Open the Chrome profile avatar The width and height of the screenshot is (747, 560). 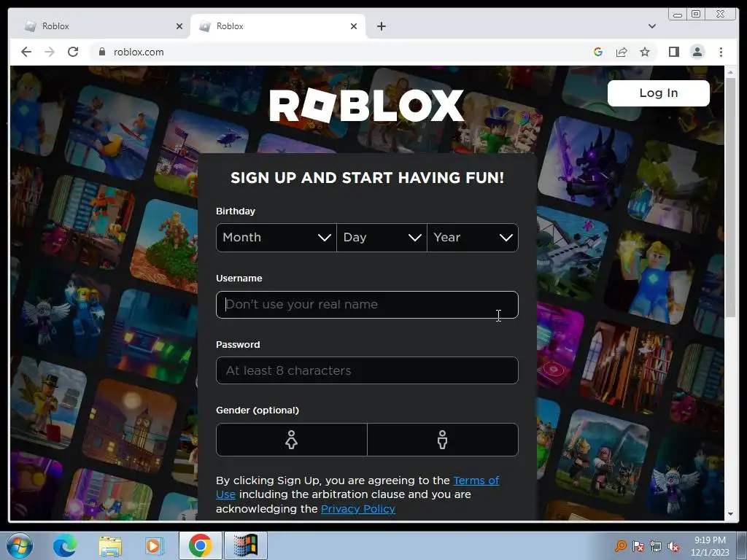[x=697, y=52]
